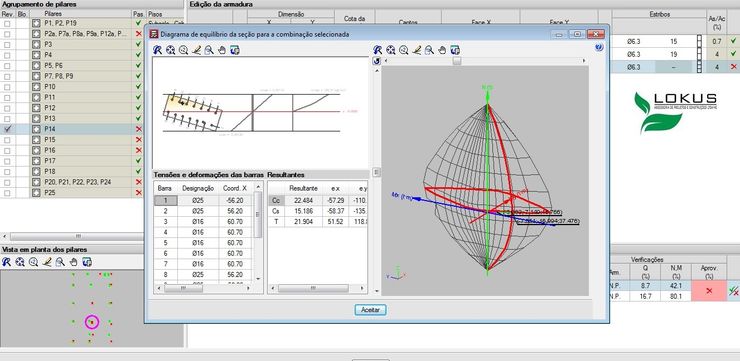Expand the P1, P2, P19 pillar group
The image size is (740, 361).
tap(36, 23)
